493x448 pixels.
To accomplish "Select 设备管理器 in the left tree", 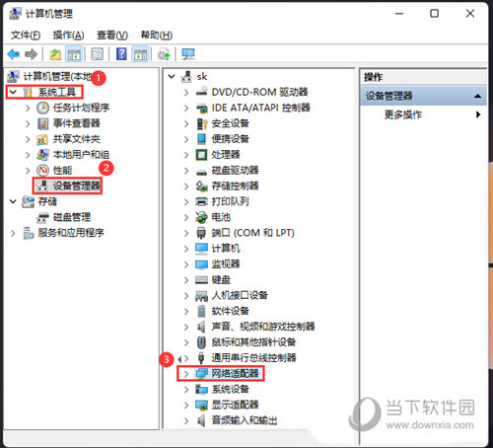I will pos(76,186).
